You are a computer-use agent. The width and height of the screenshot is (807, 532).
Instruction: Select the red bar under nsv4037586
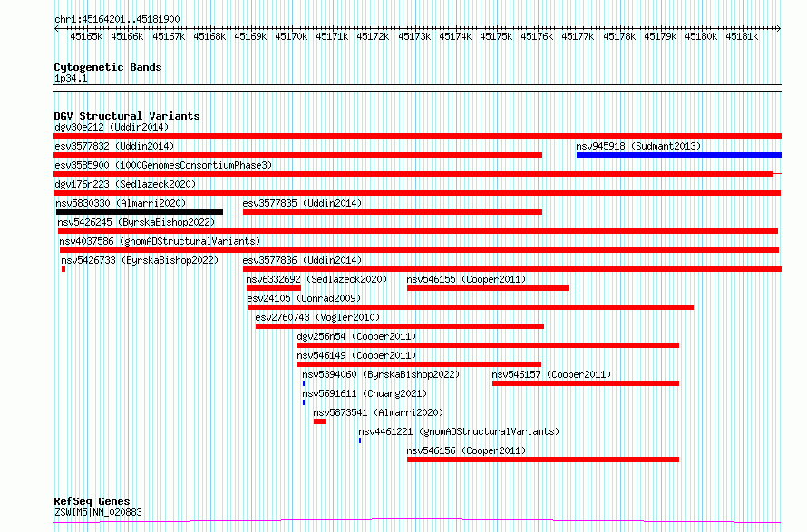click(x=420, y=250)
